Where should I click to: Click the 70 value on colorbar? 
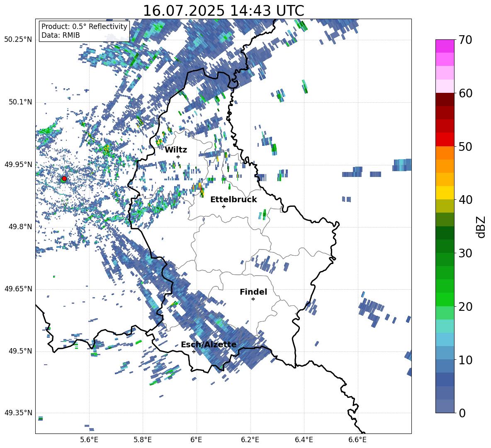(x=465, y=40)
